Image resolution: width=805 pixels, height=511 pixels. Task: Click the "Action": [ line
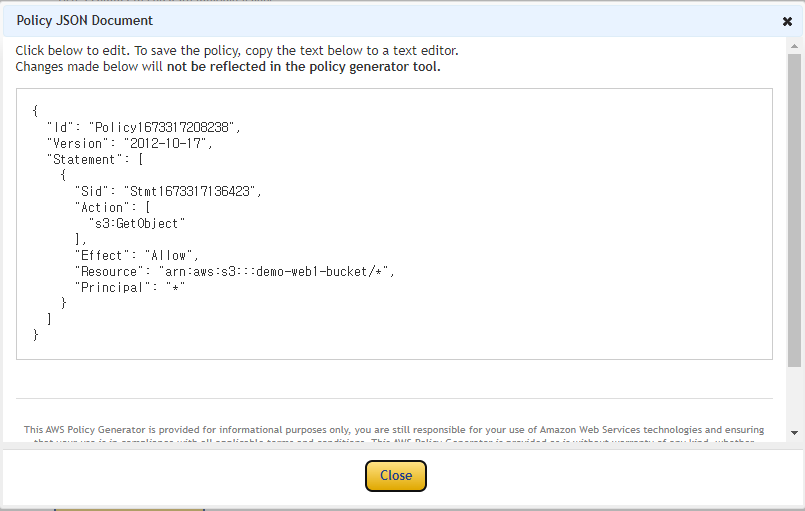click(112, 207)
